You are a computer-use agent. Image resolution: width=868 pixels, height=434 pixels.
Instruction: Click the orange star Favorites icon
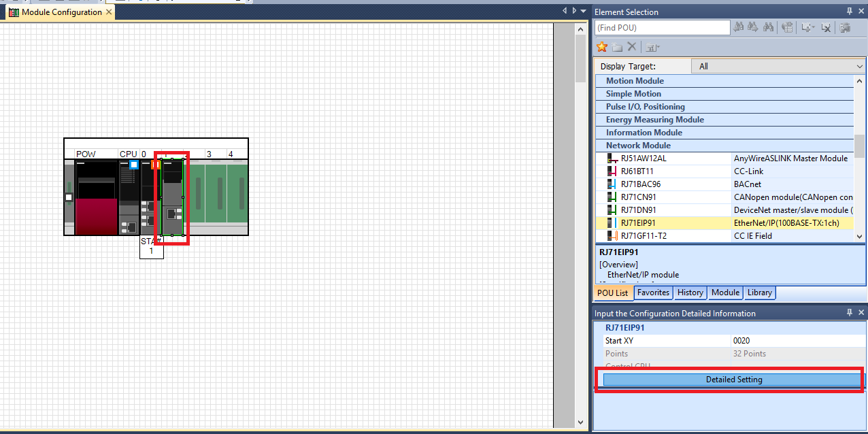tap(601, 47)
